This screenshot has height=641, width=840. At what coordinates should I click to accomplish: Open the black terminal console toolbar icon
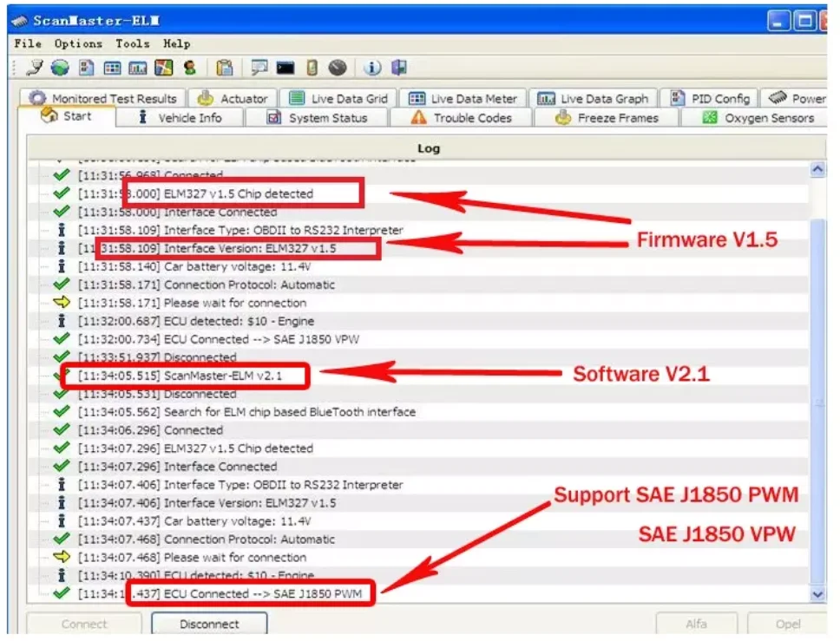[x=285, y=68]
